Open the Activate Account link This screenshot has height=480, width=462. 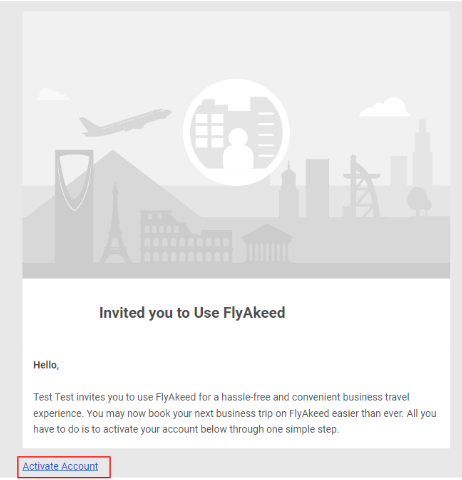(60, 466)
